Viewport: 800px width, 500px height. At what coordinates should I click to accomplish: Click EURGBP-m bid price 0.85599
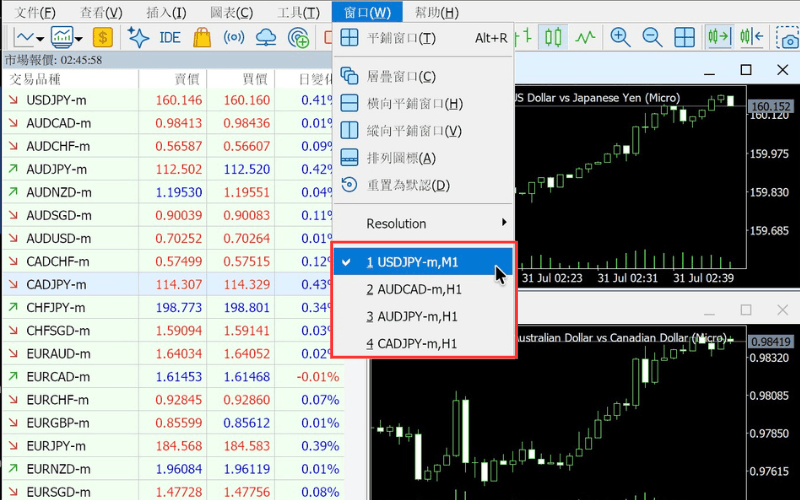coord(179,423)
